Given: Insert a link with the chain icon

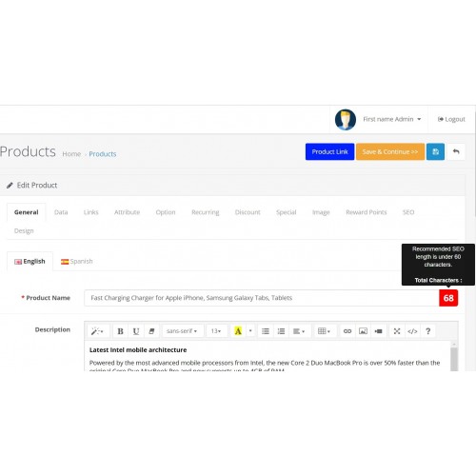Looking at the screenshot, I should click(x=347, y=331).
